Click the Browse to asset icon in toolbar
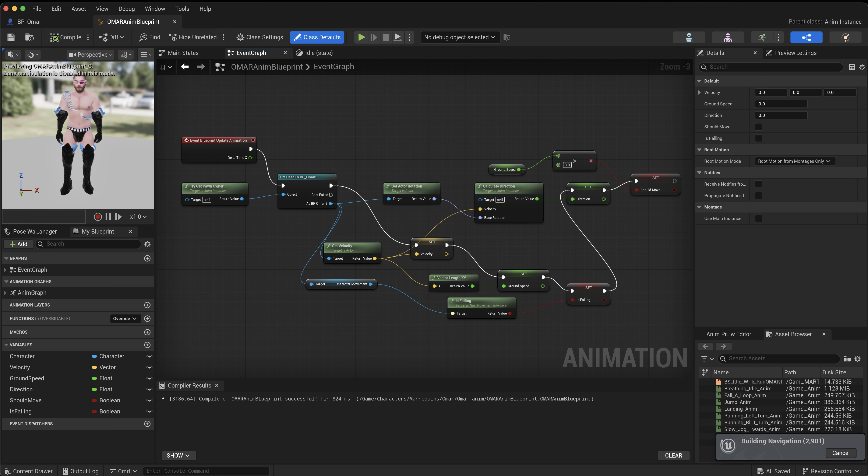The image size is (868, 476). pos(29,37)
